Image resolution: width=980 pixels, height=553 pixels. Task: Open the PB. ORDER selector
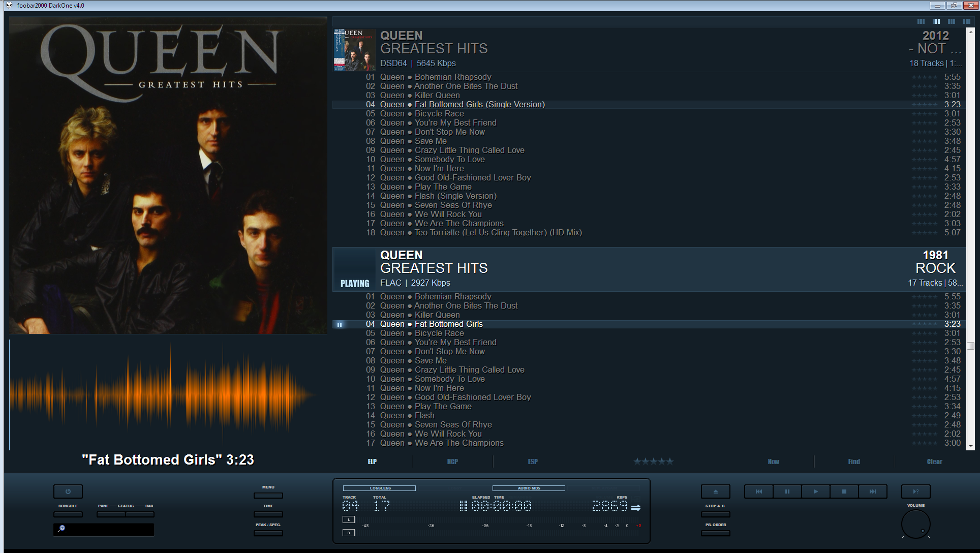point(715,533)
